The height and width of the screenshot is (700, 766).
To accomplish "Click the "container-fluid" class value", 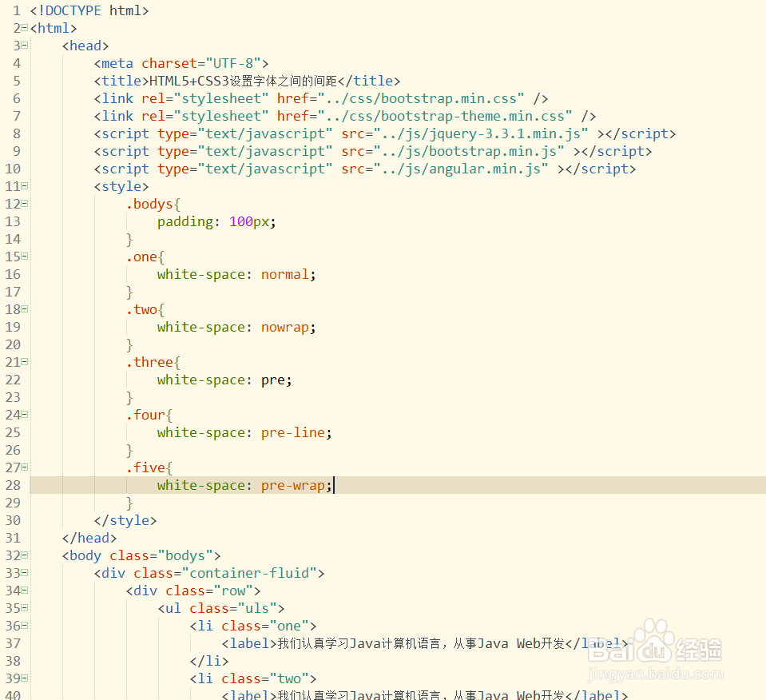I will [x=250, y=574].
